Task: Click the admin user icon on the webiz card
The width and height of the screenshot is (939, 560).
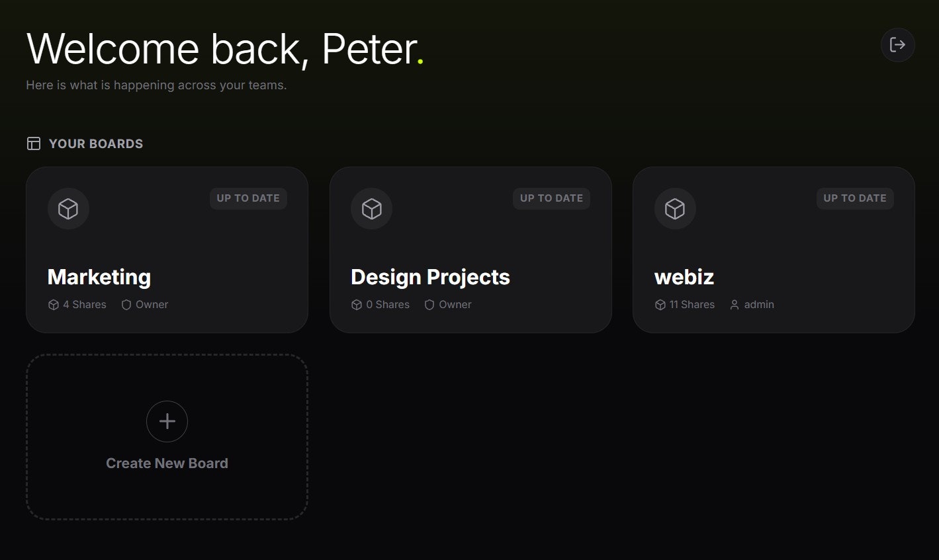Action: click(733, 304)
